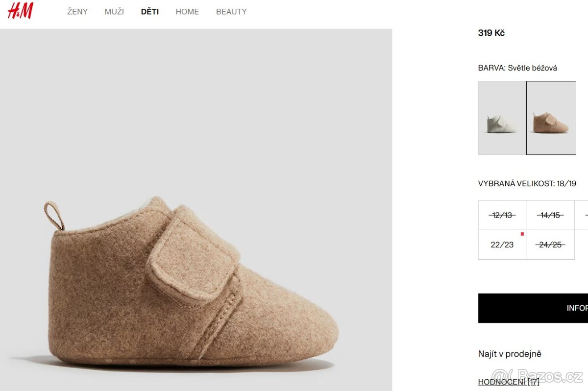
Task: Click the red low-stock dot indicator
Action: 522,234
